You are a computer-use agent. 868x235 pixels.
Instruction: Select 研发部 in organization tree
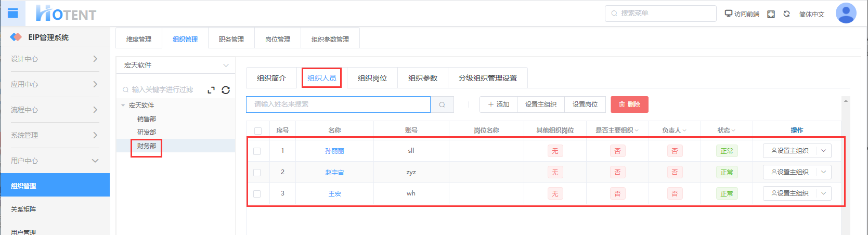(x=147, y=133)
